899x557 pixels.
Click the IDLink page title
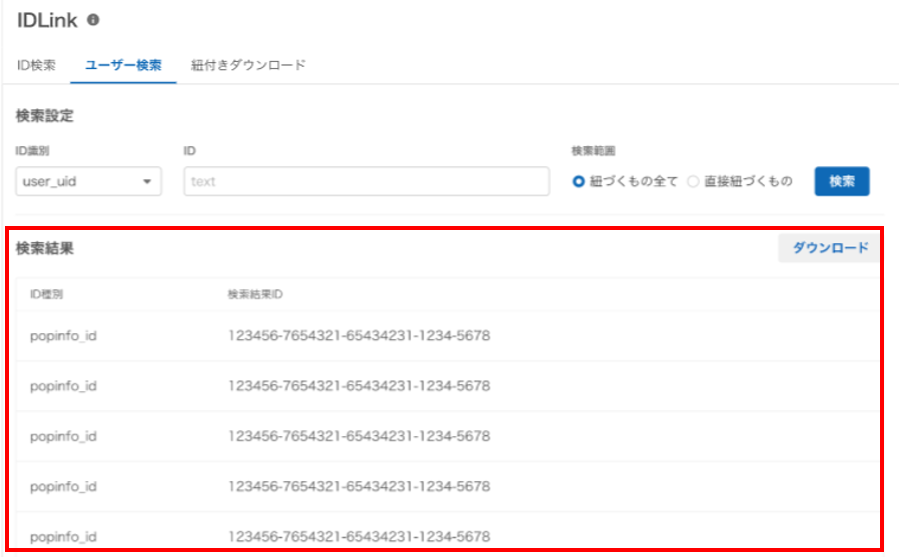47,21
